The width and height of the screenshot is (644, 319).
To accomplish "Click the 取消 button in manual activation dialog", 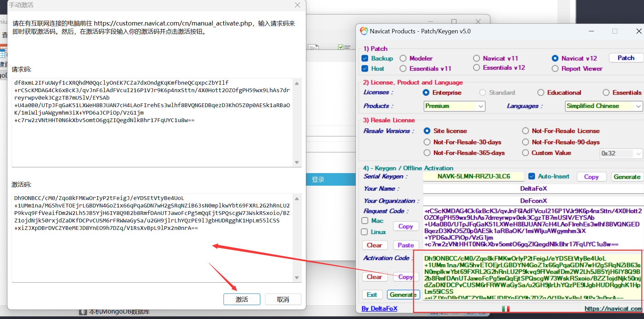I will [x=283, y=299].
